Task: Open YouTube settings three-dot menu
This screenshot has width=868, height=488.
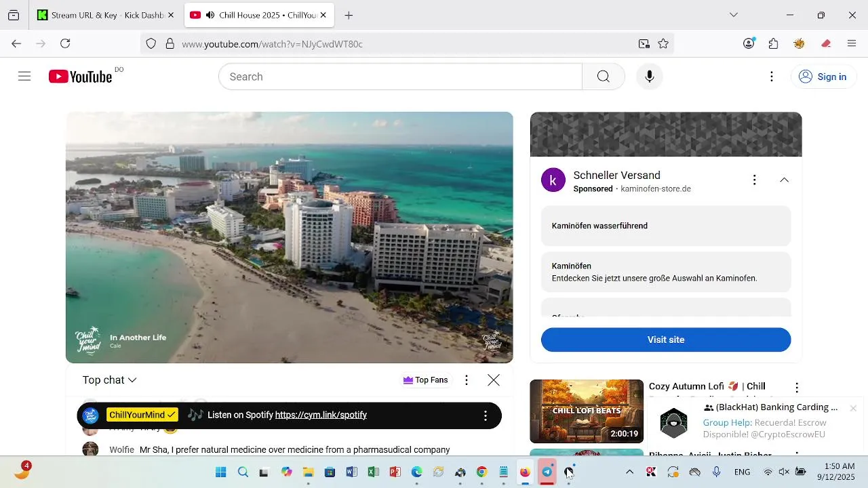Action: tap(771, 77)
